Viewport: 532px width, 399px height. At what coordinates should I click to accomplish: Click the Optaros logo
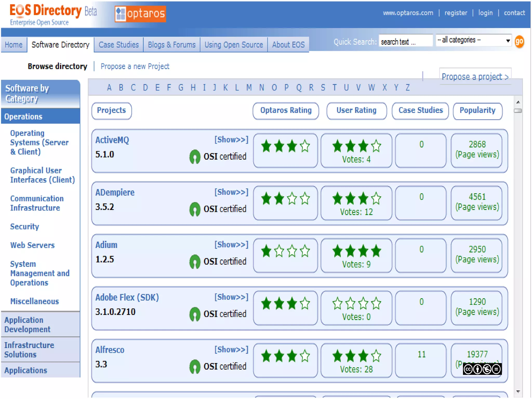pyautogui.click(x=140, y=14)
